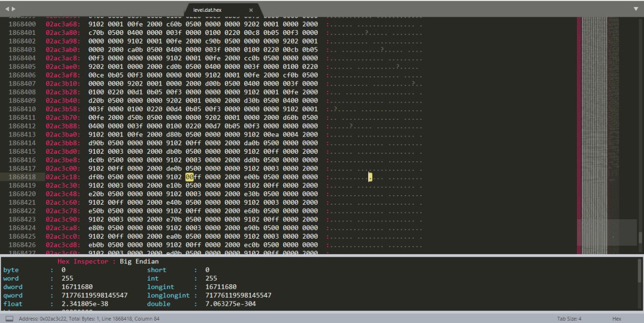
Task: Click status bar address info text
Action: pos(90,319)
